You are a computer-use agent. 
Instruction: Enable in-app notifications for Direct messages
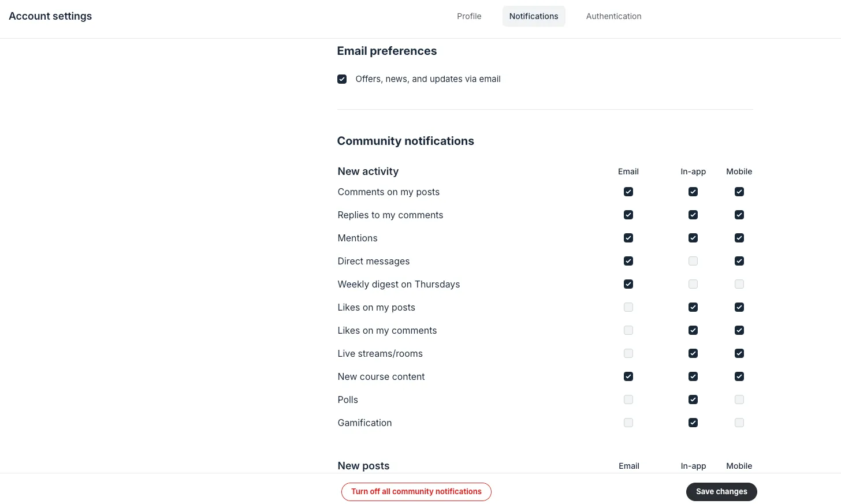pyautogui.click(x=693, y=261)
